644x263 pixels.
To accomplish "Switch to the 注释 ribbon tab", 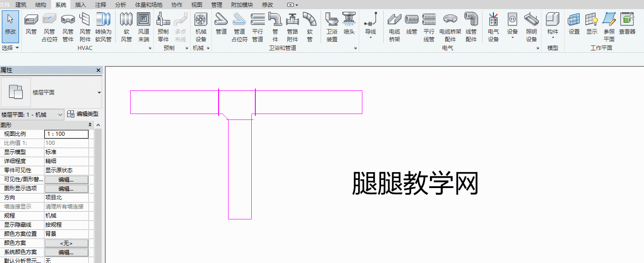I will [x=101, y=5].
